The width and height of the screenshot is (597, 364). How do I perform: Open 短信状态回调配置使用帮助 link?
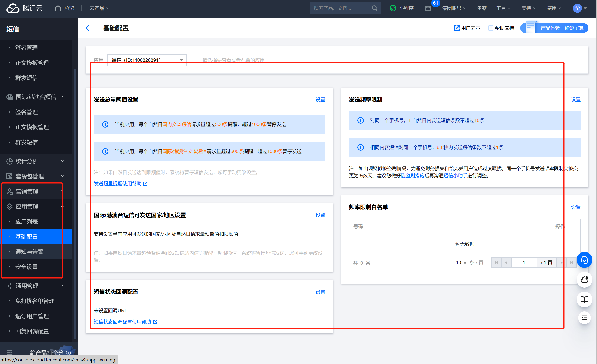tap(122, 322)
